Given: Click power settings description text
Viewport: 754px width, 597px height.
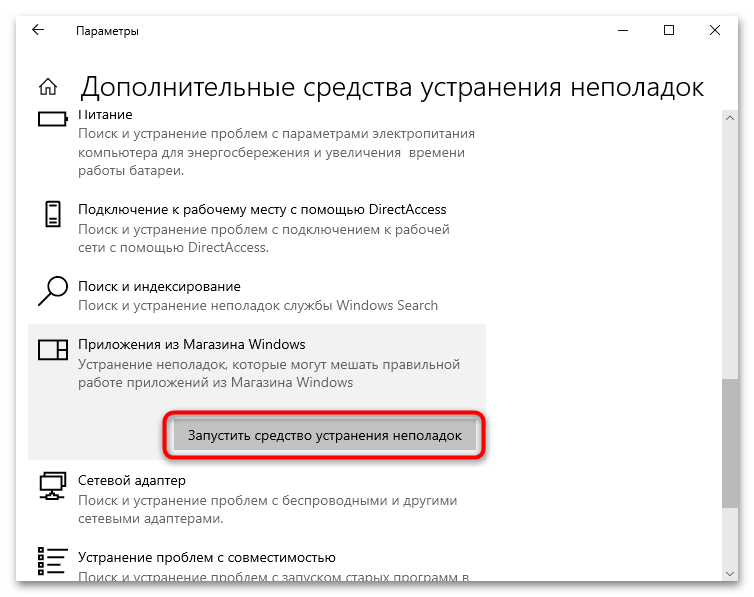Looking at the screenshot, I should click(x=276, y=152).
